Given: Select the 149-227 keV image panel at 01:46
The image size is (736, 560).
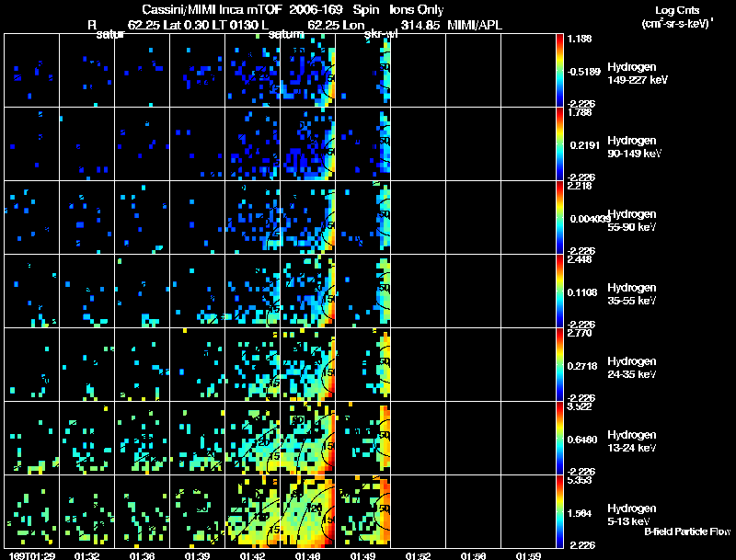Looking at the screenshot, I should click(307, 70).
